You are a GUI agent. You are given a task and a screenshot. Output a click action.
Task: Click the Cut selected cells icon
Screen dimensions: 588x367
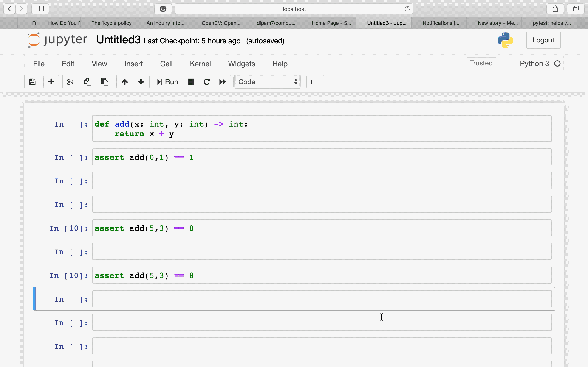pyautogui.click(x=70, y=82)
